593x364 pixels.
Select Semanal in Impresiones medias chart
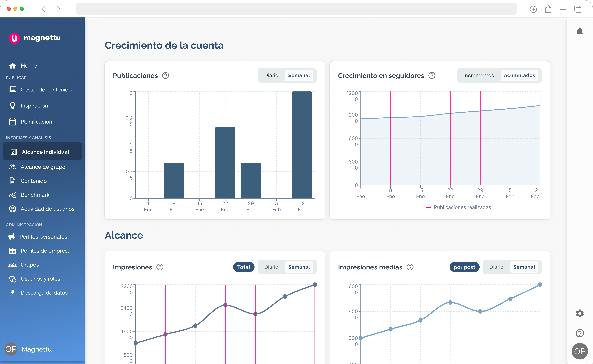524,267
